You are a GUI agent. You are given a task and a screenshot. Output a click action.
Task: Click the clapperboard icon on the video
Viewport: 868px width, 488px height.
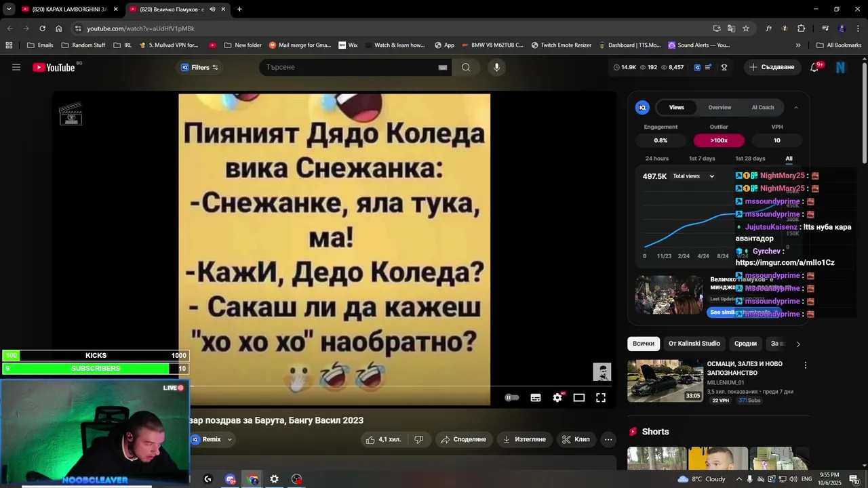tap(71, 114)
